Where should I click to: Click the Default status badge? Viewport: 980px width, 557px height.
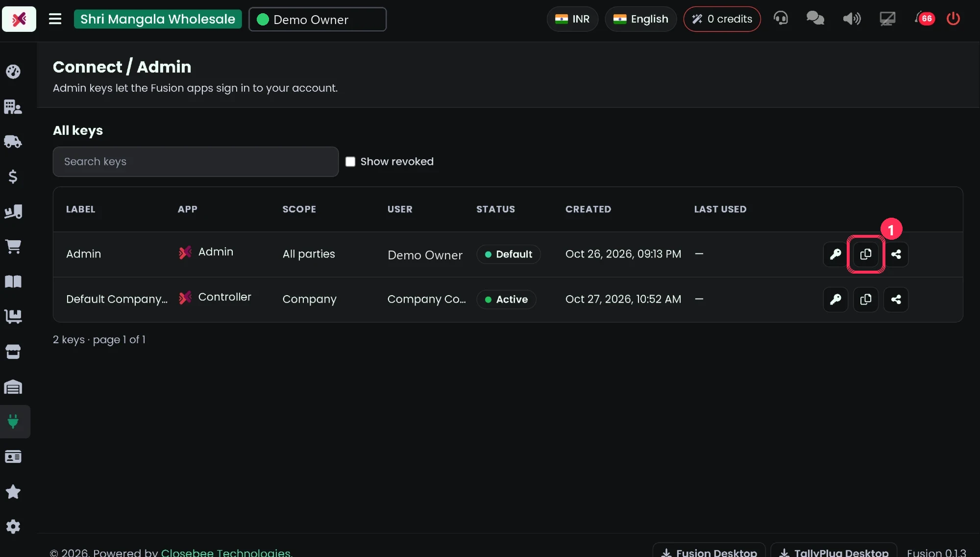click(508, 254)
